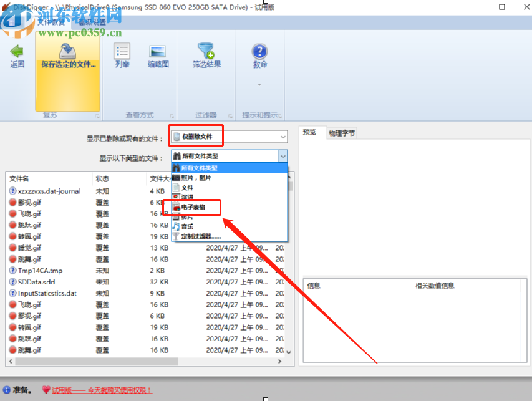Open the 过滤器 group dialog launcher
This screenshot has height=401, width=532.
pos(230,116)
